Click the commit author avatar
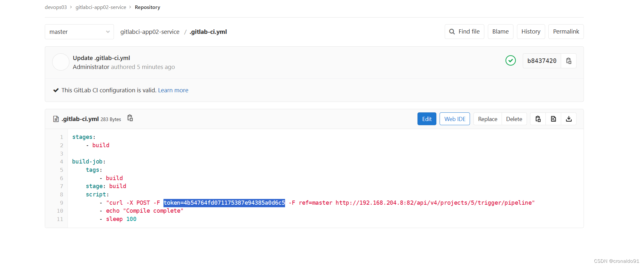This screenshot has width=644, height=266. coord(61,62)
